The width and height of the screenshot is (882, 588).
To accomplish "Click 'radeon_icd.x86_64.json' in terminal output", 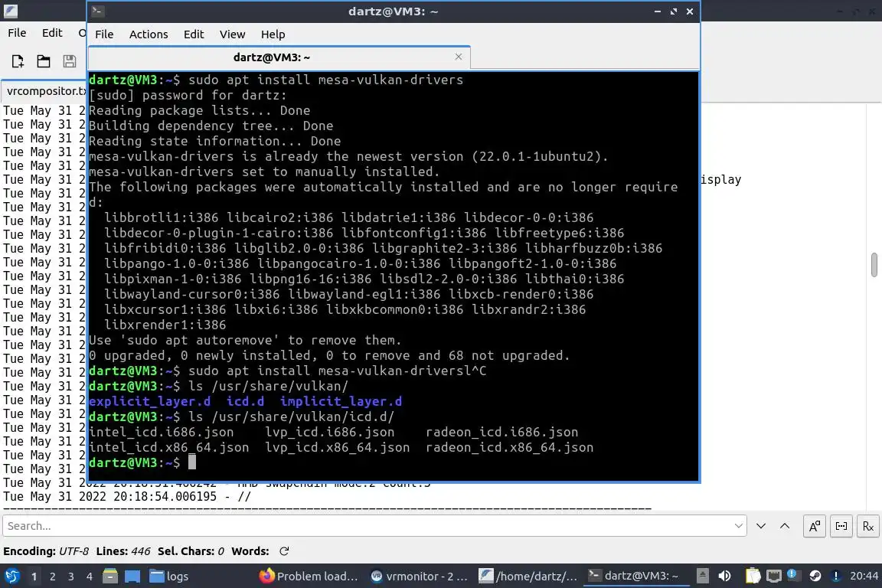I will click(510, 447).
